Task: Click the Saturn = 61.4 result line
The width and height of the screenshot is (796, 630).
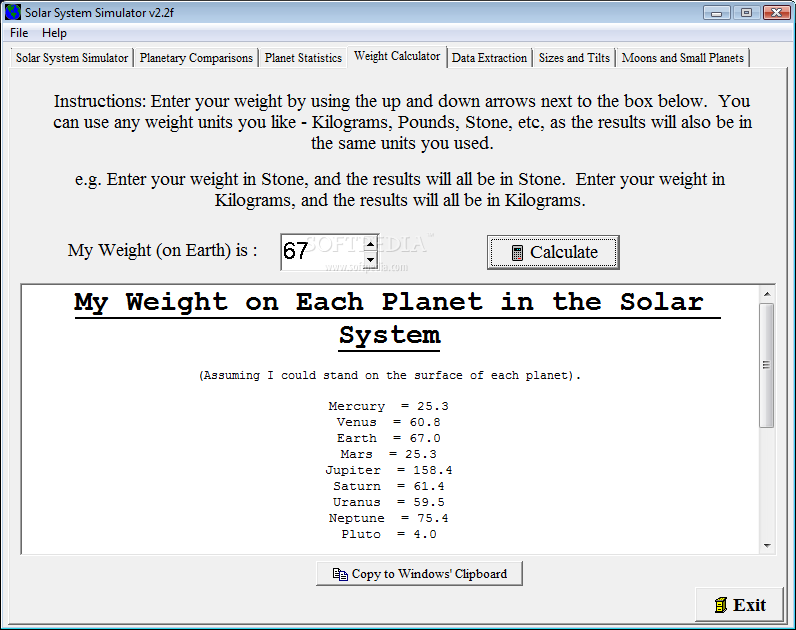Action: click(x=388, y=486)
